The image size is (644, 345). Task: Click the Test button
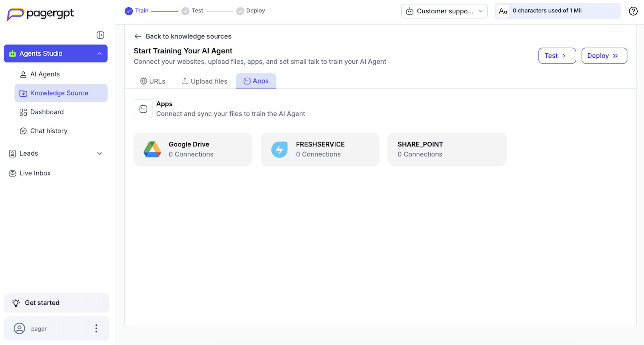point(557,56)
